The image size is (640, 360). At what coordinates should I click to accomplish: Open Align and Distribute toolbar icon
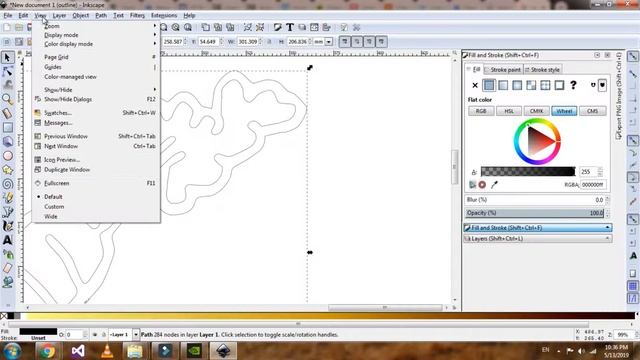click(327, 27)
